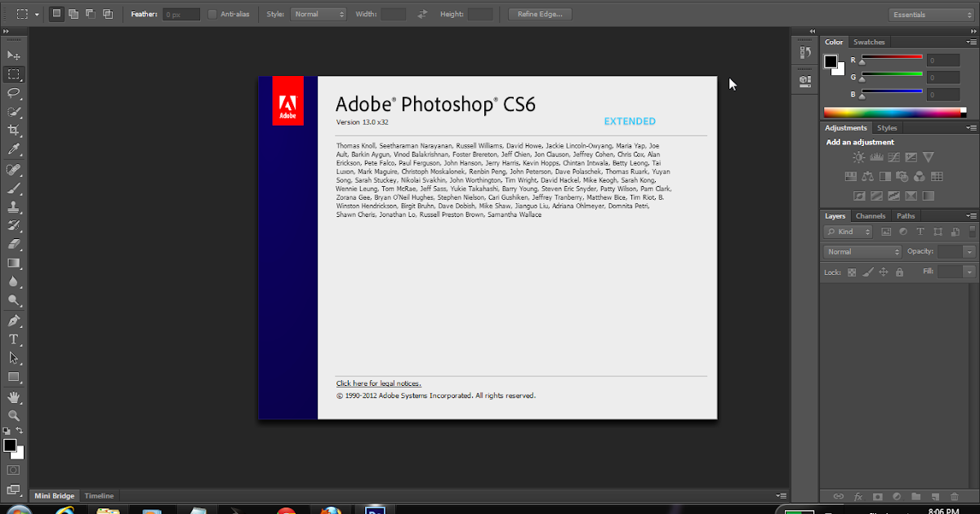This screenshot has width=980, height=514.
Task: Select the Blur tool
Action: tap(14, 281)
